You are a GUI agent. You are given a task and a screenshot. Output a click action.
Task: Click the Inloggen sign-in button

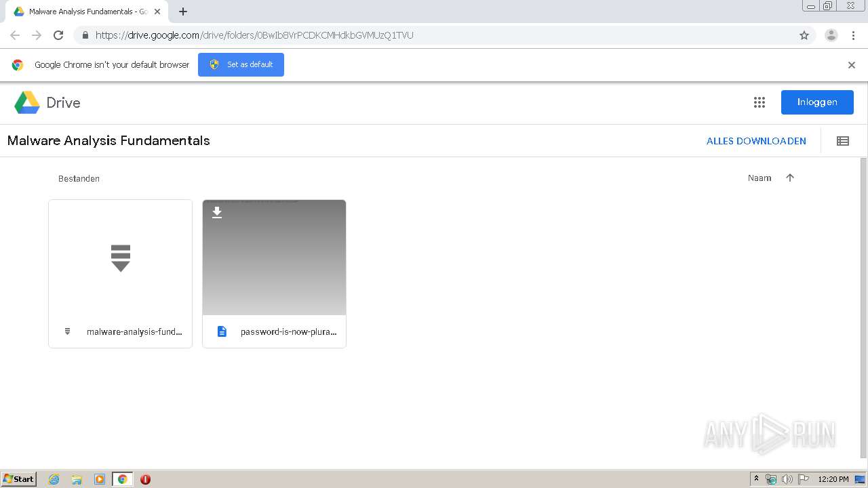(817, 102)
